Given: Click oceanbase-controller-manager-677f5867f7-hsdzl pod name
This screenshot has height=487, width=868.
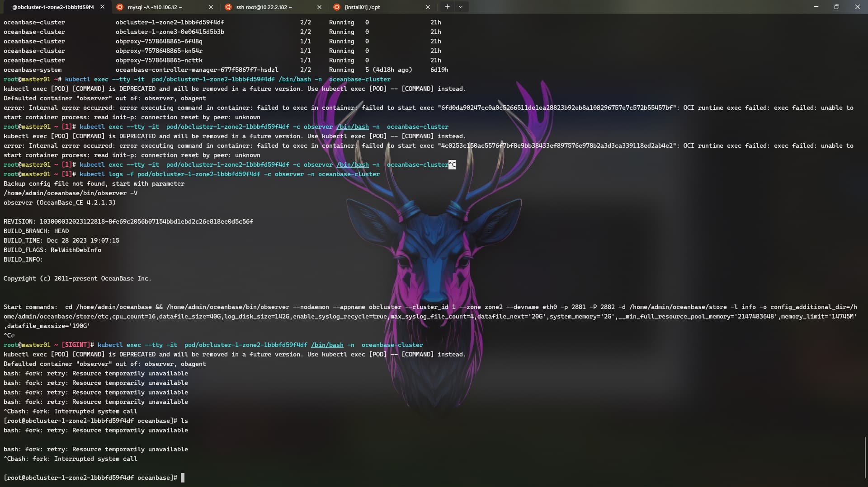Looking at the screenshot, I should pyautogui.click(x=197, y=70).
